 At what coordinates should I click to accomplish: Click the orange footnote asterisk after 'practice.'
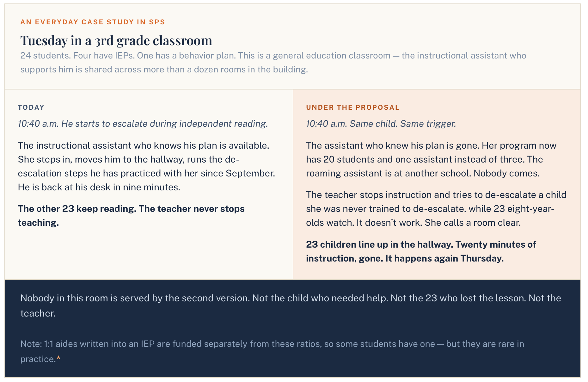click(x=58, y=359)
